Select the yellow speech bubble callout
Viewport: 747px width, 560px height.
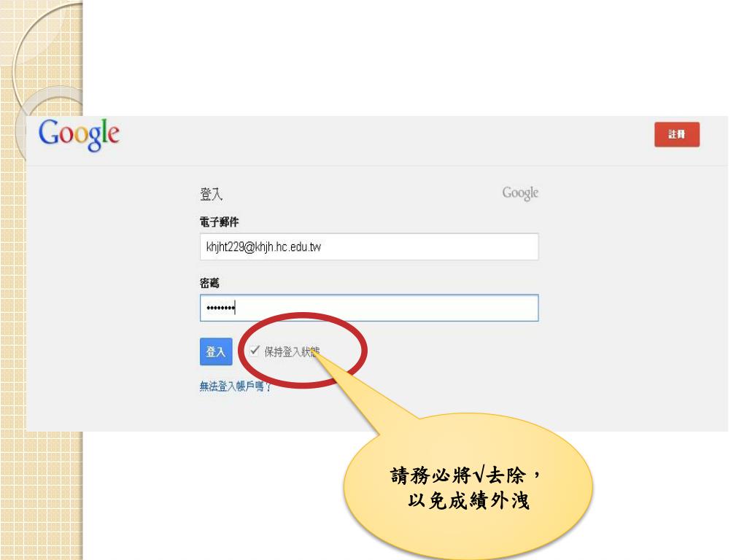point(468,486)
